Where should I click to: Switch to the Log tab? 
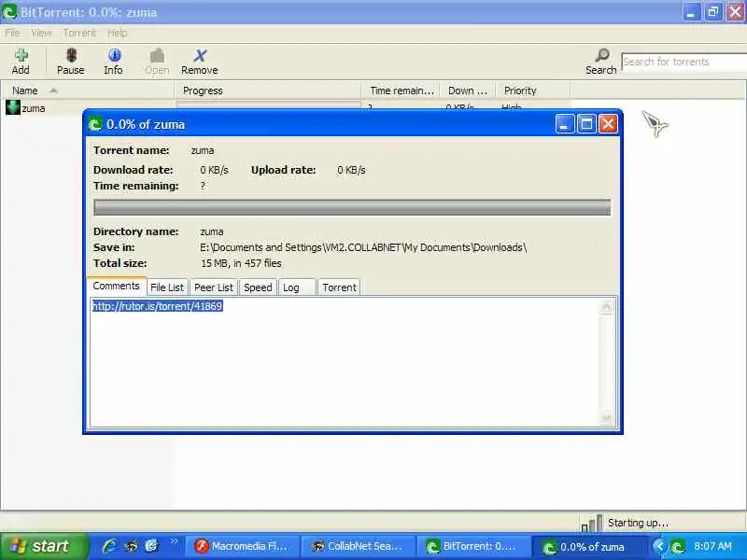[x=297, y=287]
